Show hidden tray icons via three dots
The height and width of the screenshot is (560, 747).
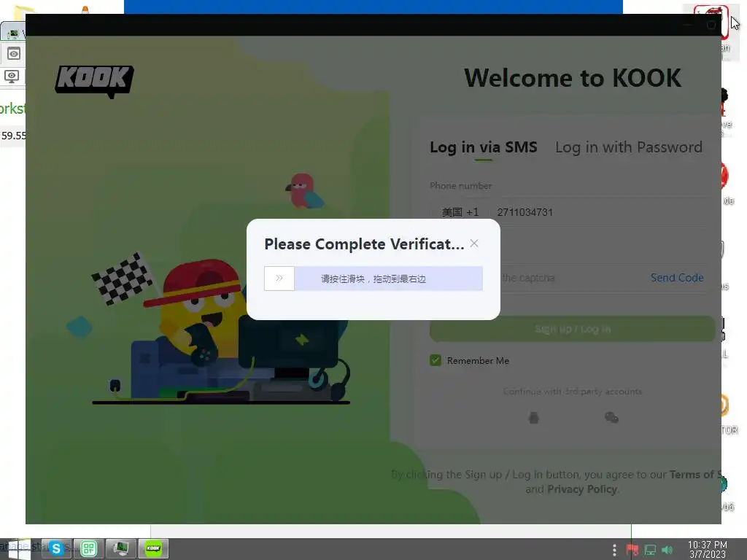614,550
